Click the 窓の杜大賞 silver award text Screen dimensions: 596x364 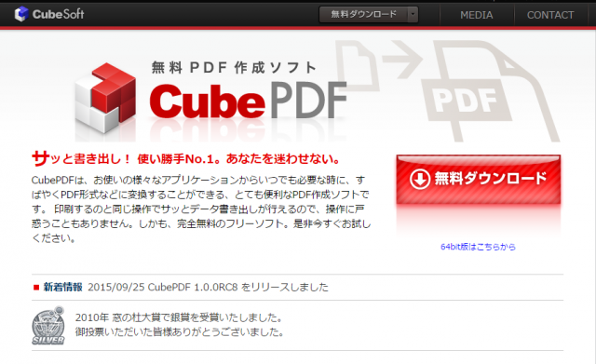179,317
